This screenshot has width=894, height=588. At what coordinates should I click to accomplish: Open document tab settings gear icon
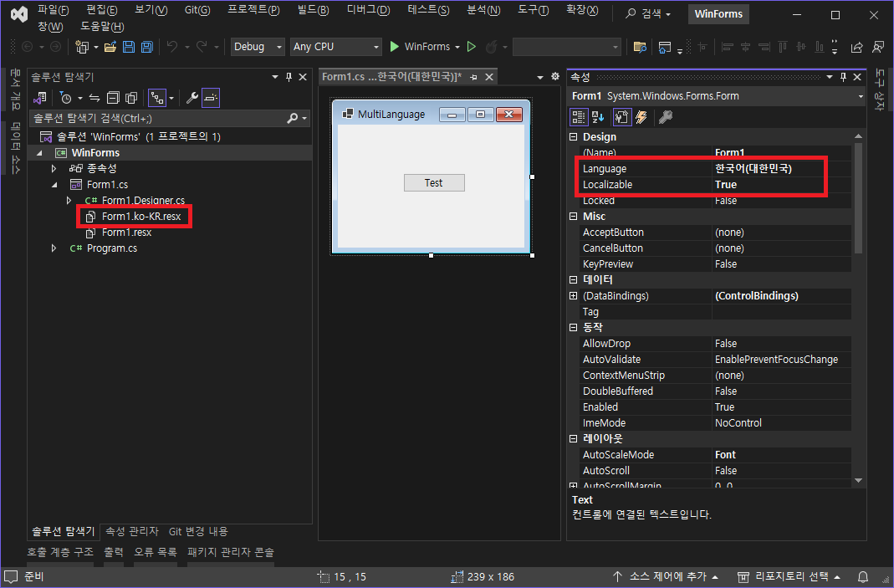point(555,76)
